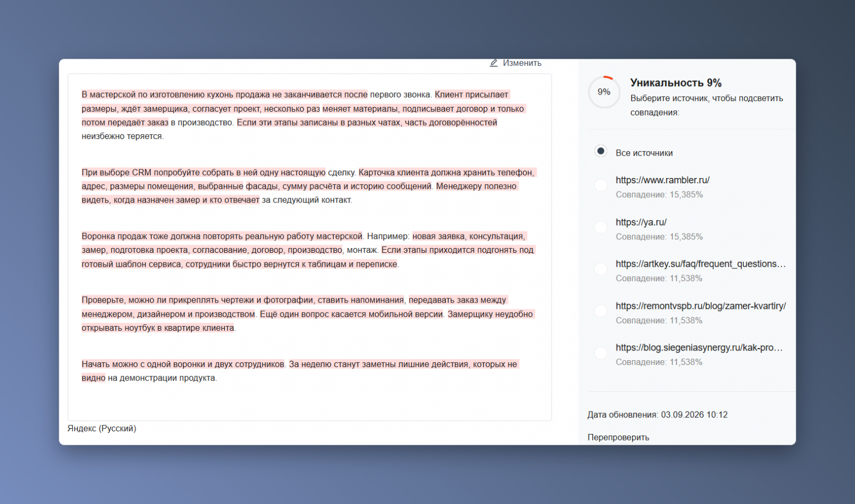Select the rambler.ru source radio button
Viewport: 855px width, 504px height.
(x=601, y=185)
